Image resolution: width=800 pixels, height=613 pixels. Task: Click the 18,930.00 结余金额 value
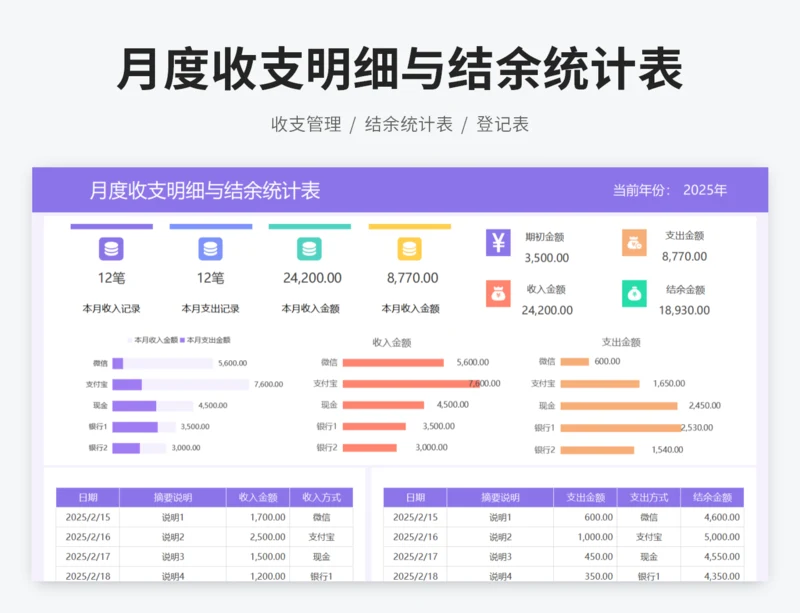click(x=684, y=310)
